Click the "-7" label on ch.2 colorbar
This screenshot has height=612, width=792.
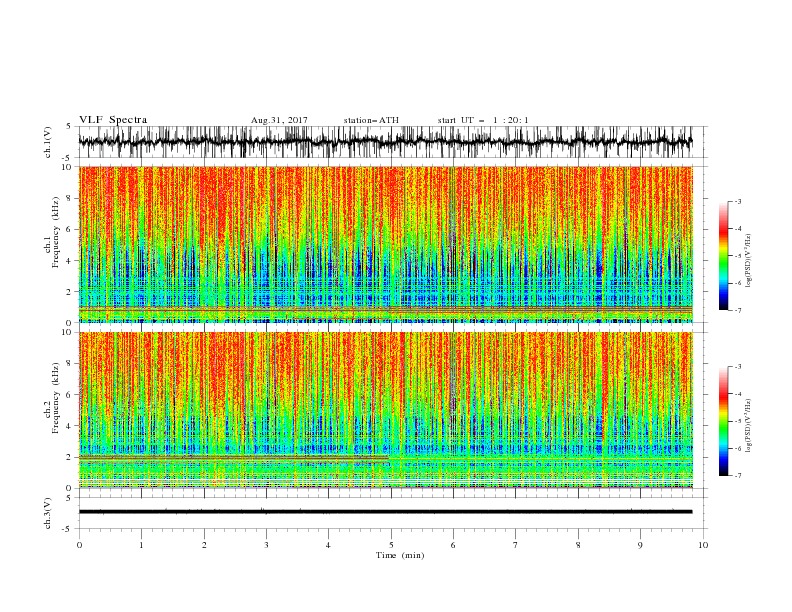(737, 476)
